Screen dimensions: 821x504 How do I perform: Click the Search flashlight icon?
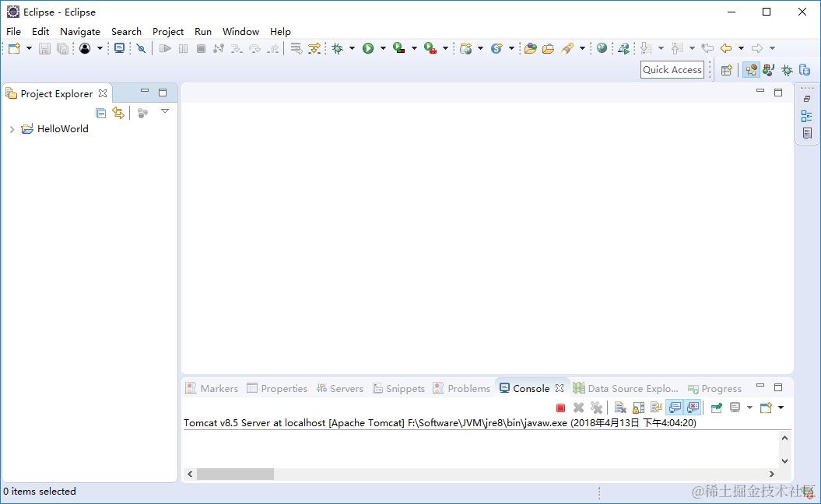click(x=567, y=49)
